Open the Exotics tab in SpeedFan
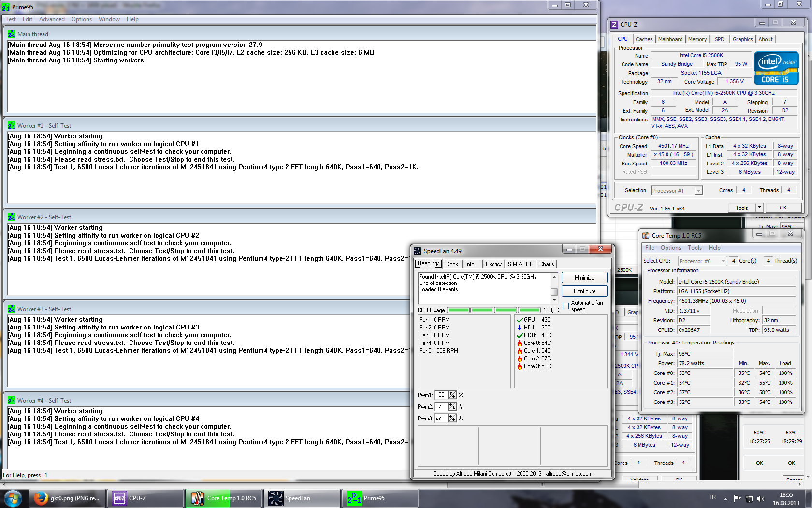Viewport: 812px width, 508px height. (494, 264)
